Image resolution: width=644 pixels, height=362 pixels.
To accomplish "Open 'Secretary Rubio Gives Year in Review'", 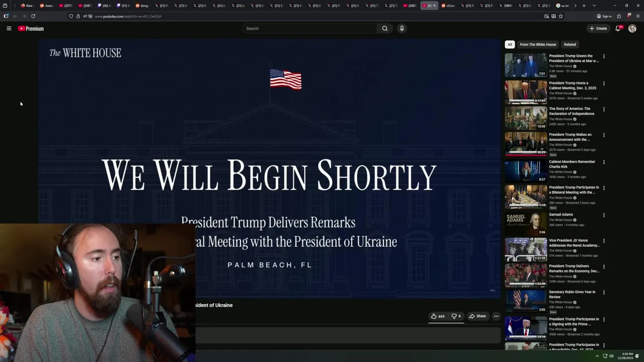I will point(572,294).
